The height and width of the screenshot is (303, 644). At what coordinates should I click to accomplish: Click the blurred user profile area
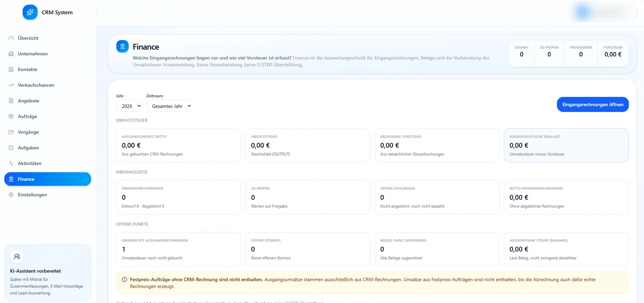tap(605, 12)
